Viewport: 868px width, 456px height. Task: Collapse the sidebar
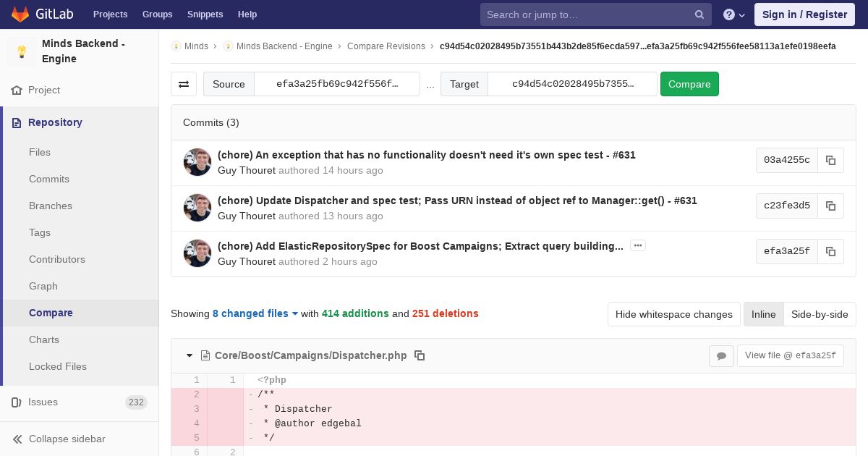[x=67, y=439]
